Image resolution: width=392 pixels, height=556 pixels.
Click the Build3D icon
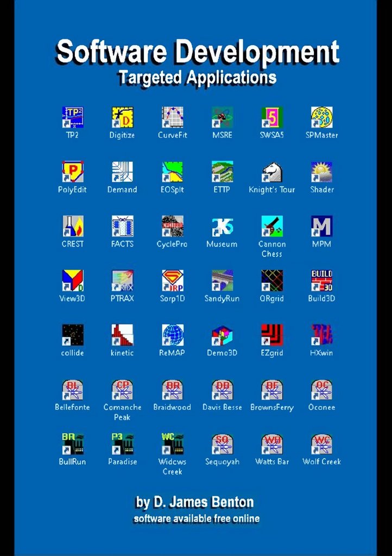(322, 281)
